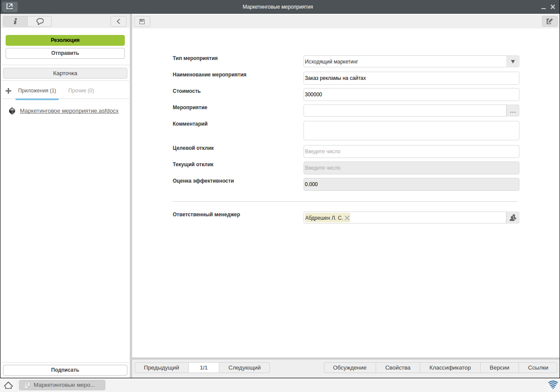Expand Тип мероприятия dropdown arrow

[x=513, y=61]
